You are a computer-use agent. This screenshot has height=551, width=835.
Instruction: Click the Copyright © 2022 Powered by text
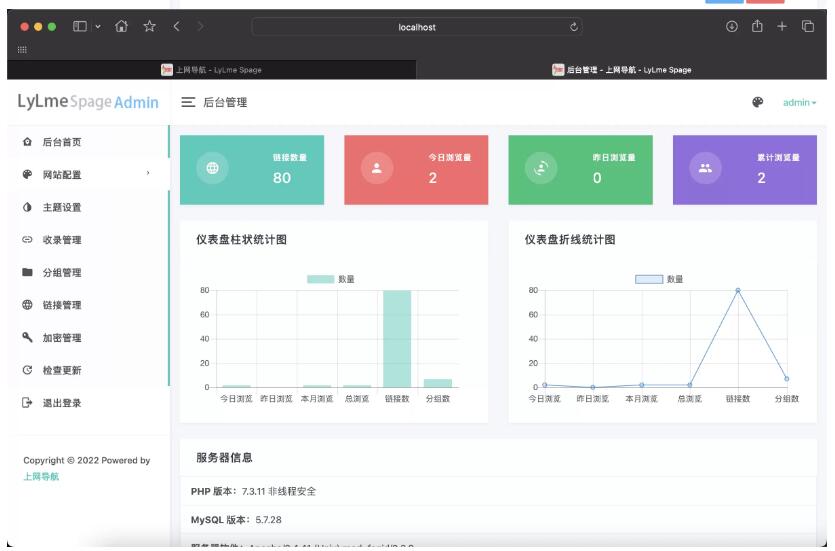86,460
